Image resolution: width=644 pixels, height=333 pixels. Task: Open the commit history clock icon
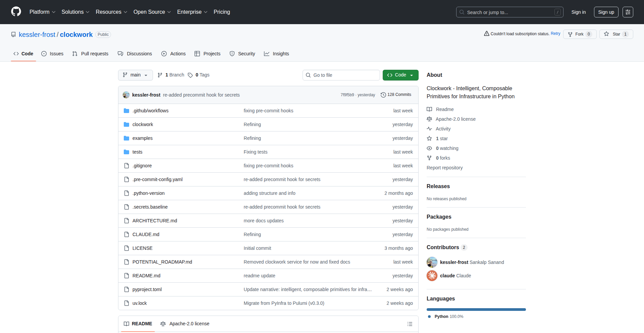[383, 95]
